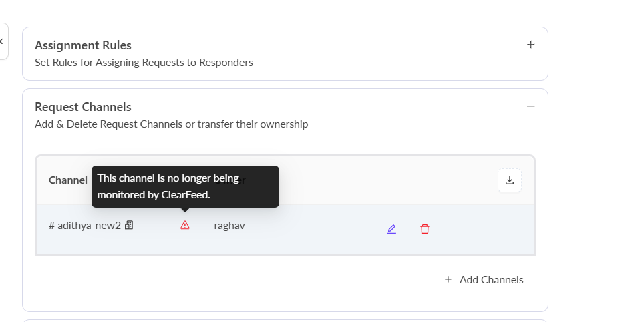Click the 'Add & Delete Request Channels' description

coord(171,124)
